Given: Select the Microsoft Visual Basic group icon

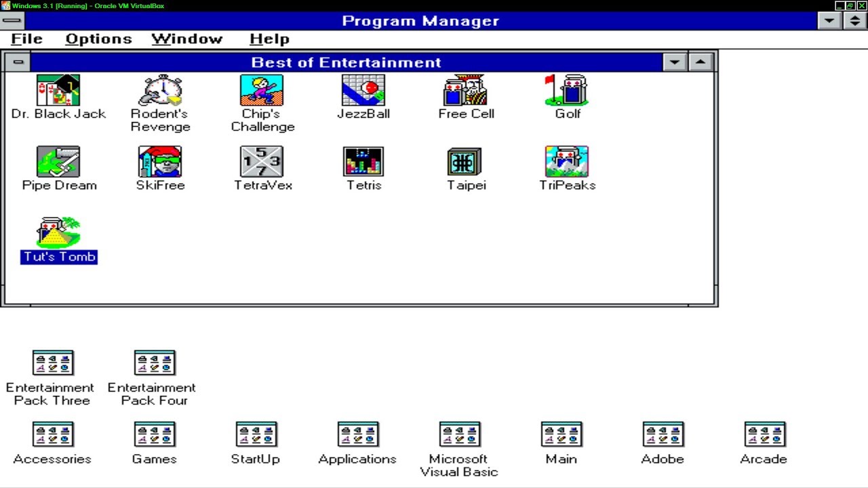Looking at the screenshot, I should click(460, 434).
